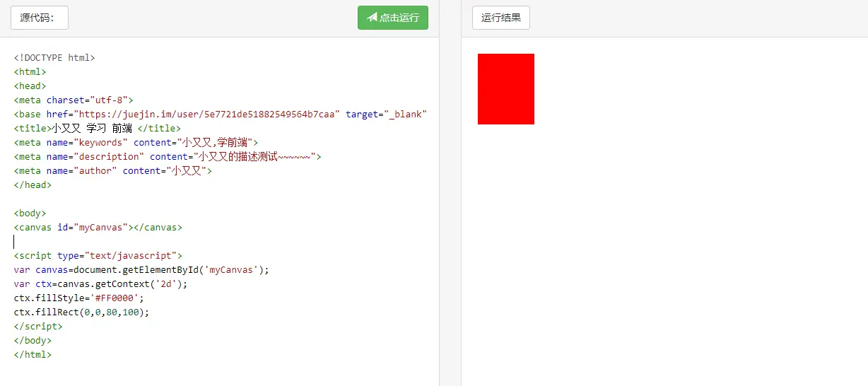Click the canvas id="myCanvas" line
The height and width of the screenshot is (386, 868).
tap(98, 228)
